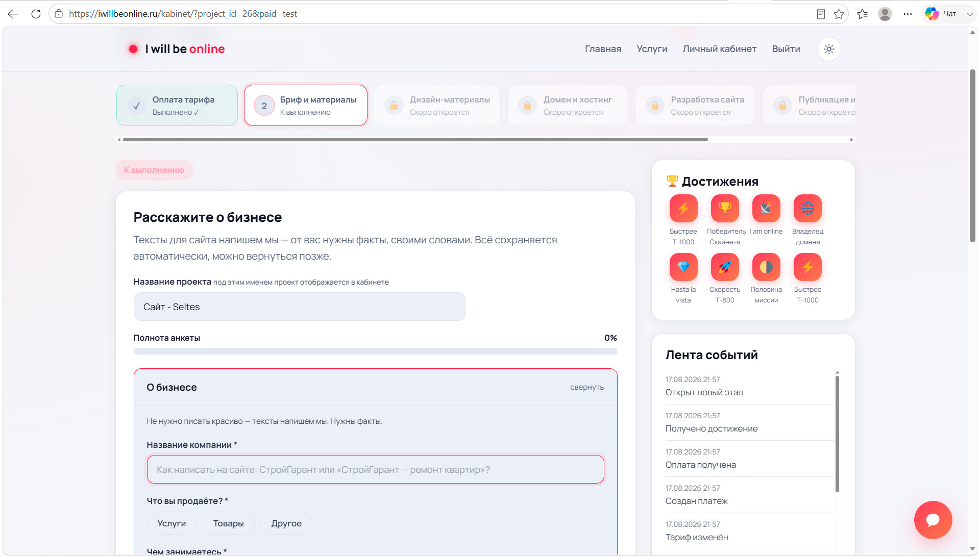Click Выйти to log out
This screenshot has width=980, height=557.
tap(786, 49)
